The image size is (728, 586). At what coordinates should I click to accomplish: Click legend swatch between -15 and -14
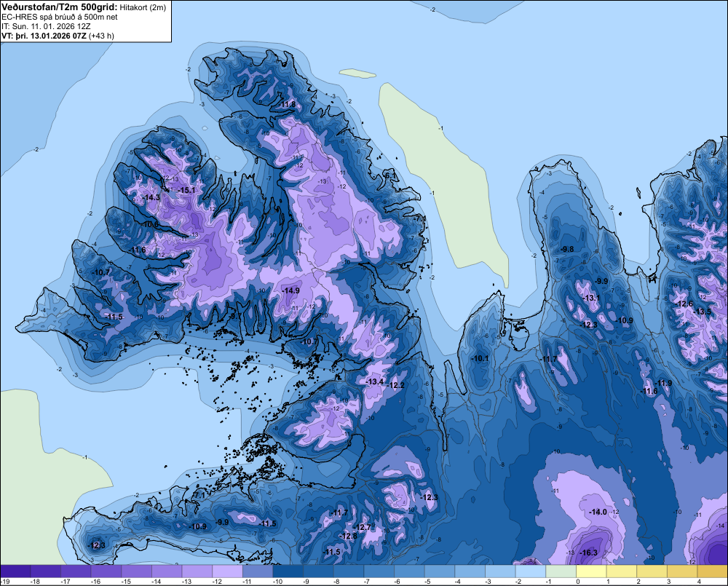click(137, 571)
